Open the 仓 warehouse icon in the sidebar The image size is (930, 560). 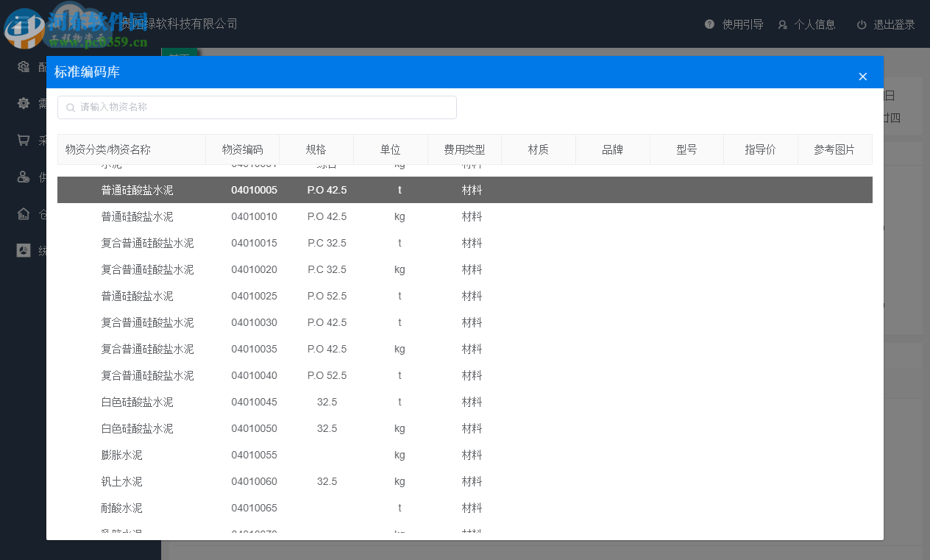point(24,213)
